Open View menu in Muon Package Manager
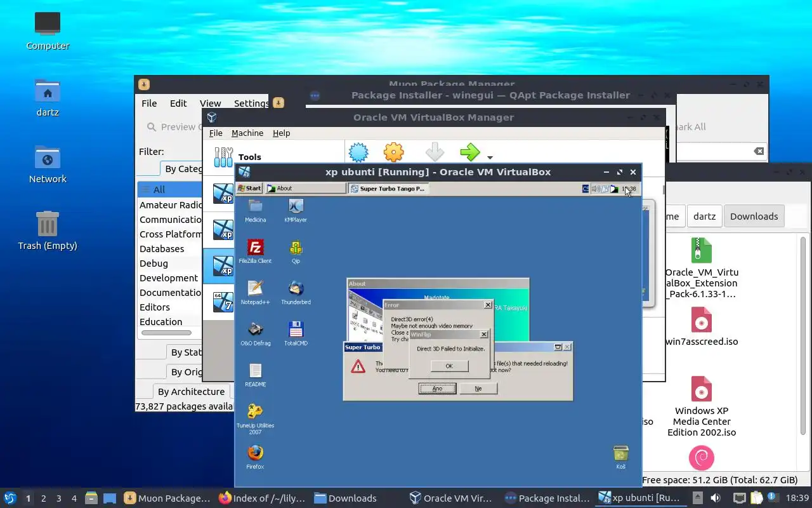Viewport: 812px width, 508px height. (211, 103)
